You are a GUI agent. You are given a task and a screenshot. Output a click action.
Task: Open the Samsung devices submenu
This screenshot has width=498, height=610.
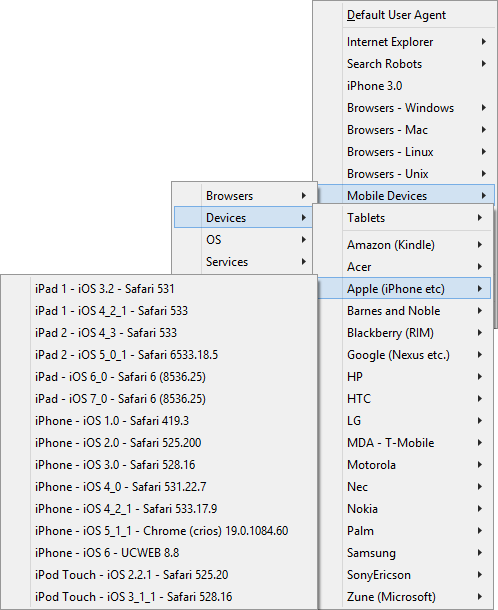pos(403,553)
